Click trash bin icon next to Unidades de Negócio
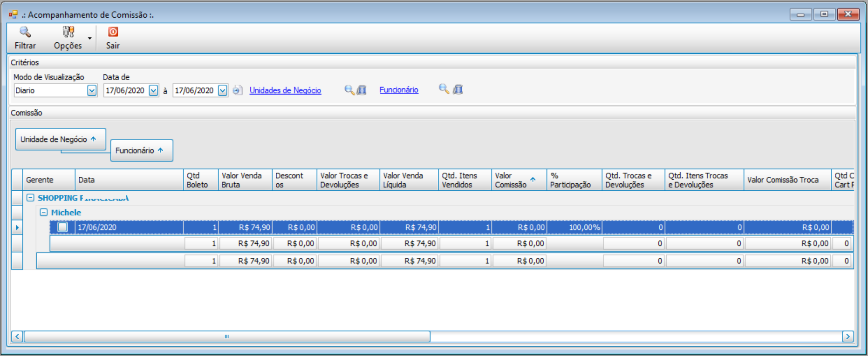 tap(362, 90)
